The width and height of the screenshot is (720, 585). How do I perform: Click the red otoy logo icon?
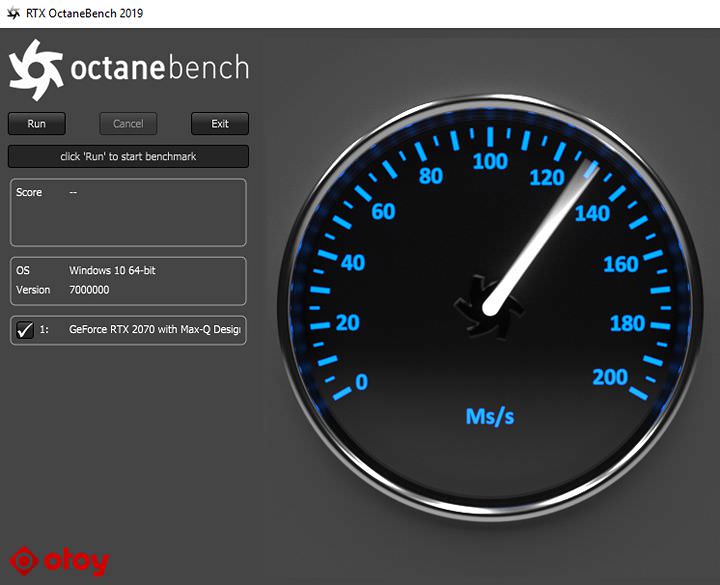coord(24,561)
